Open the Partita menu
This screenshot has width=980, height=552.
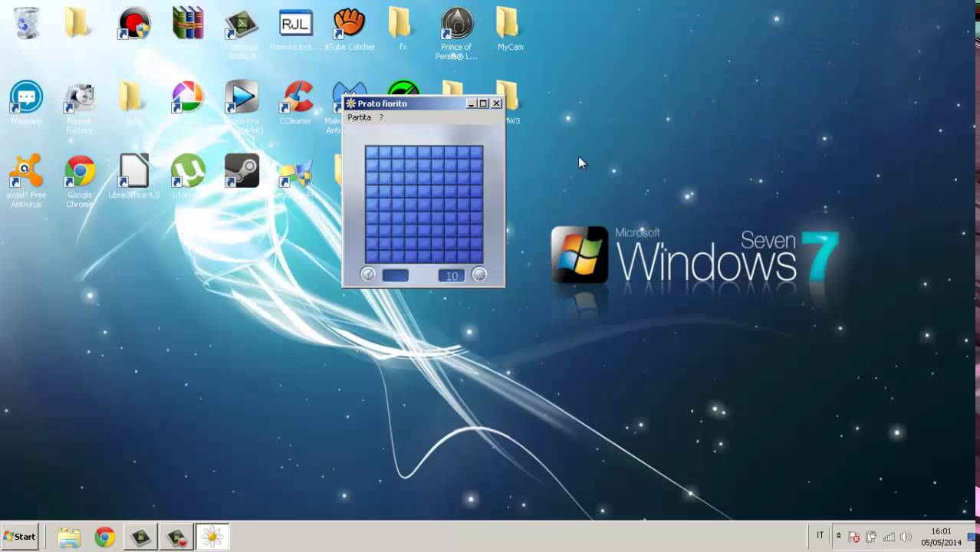pyautogui.click(x=359, y=117)
